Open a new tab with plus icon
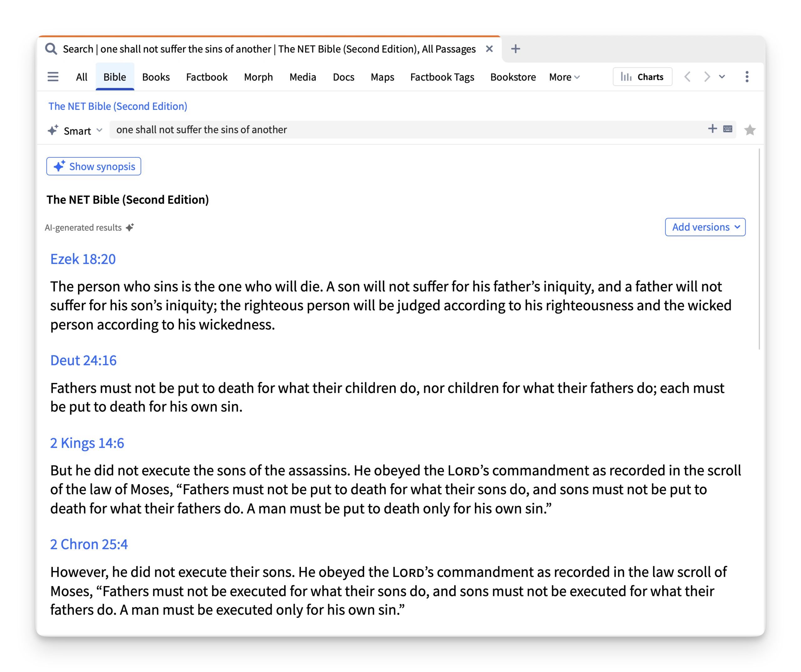Viewport: 801px width, 672px height. coord(516,49)
